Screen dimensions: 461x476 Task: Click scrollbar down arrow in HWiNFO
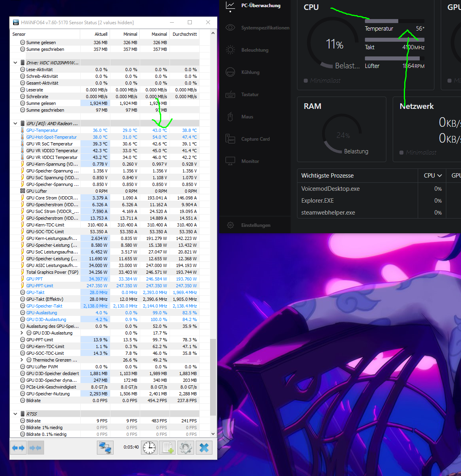pos(213,434)
